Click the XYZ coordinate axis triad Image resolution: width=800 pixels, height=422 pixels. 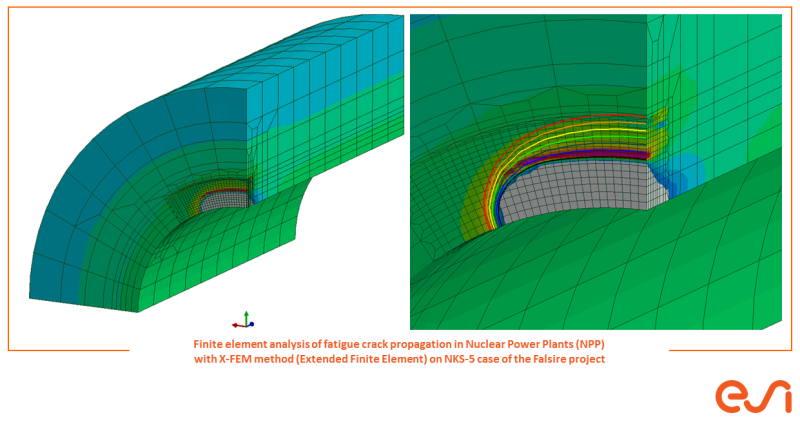click(243, 319)
